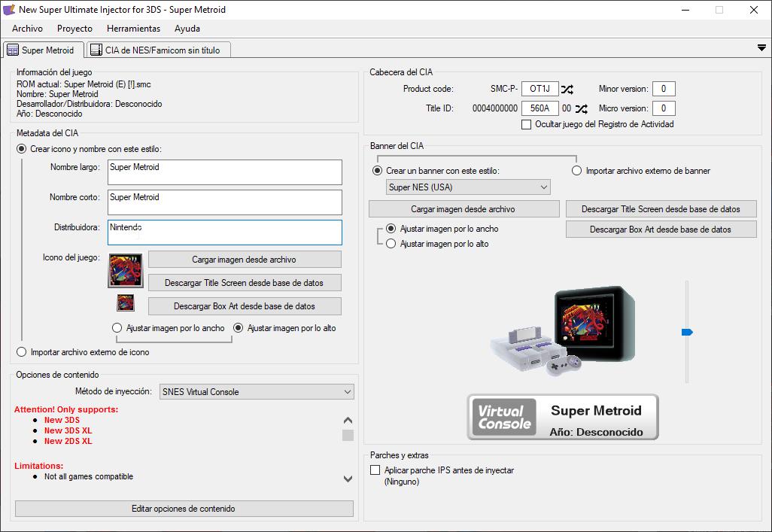Open the Herramientas menu
Image resolution: width=772 pixels, height=532 pixels.
[x=133, y=29]
